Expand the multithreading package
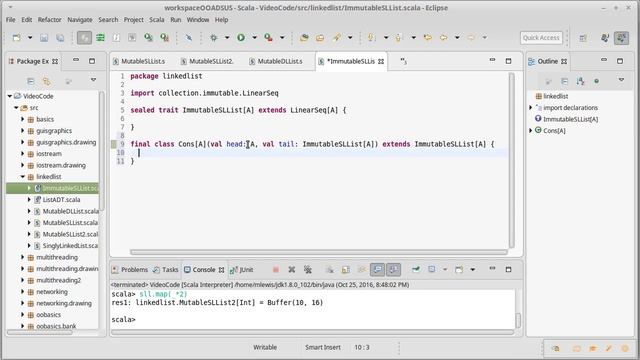 (x=22, y=257)
